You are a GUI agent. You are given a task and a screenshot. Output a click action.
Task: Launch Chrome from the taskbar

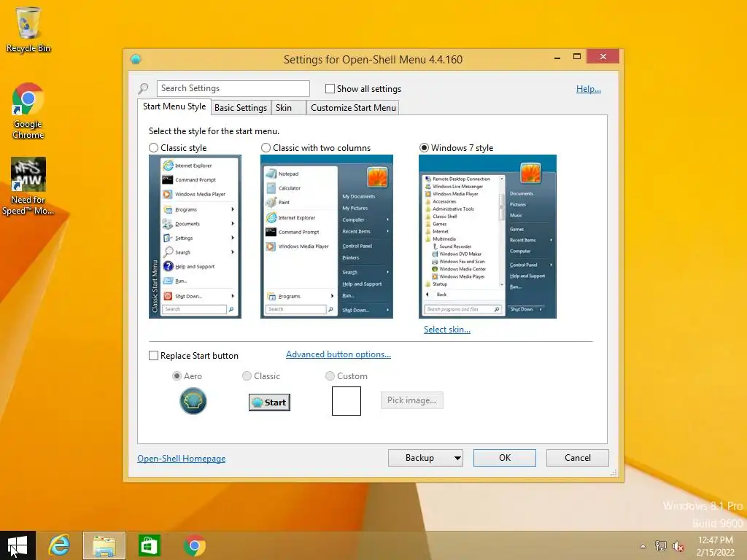click(x=194, y=545)
